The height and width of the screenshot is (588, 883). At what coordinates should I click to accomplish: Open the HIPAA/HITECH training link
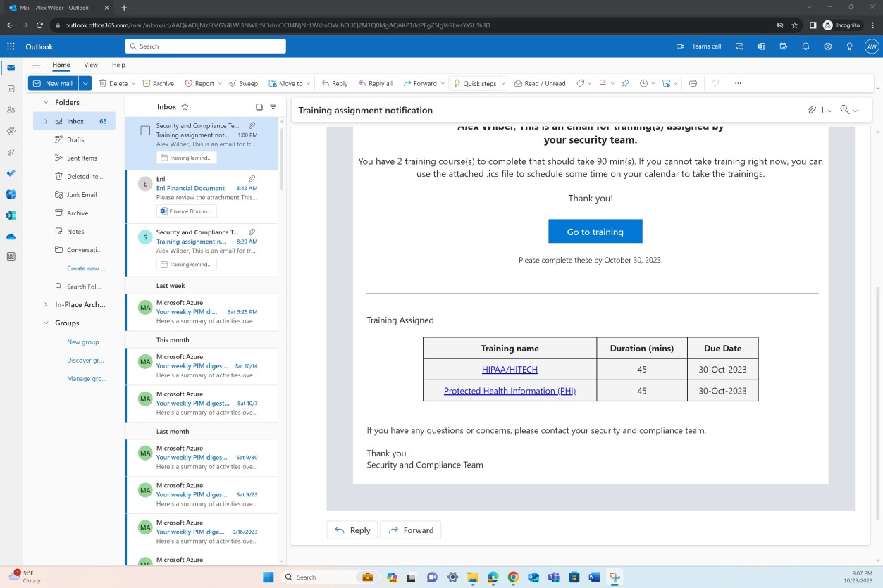tap(510, 369)
